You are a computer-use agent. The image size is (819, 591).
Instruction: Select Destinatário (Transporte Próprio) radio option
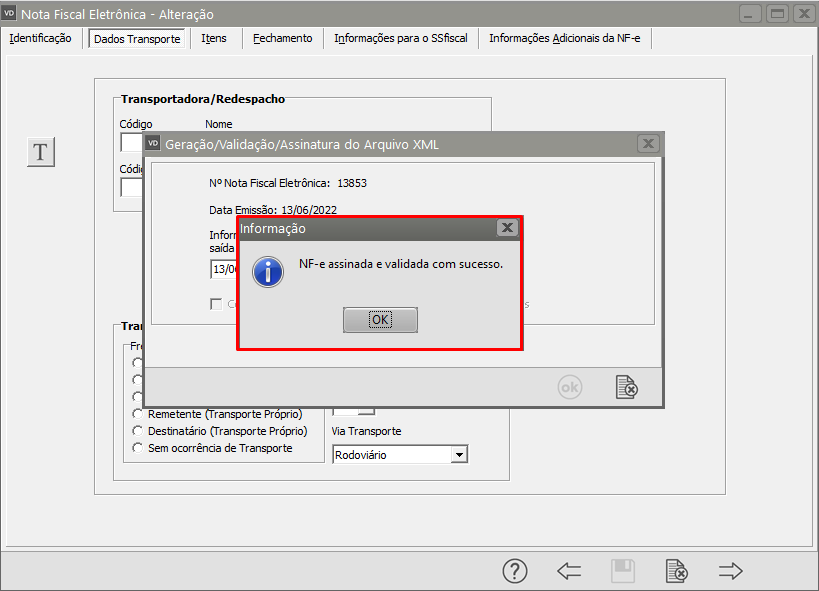coord(138,431)
